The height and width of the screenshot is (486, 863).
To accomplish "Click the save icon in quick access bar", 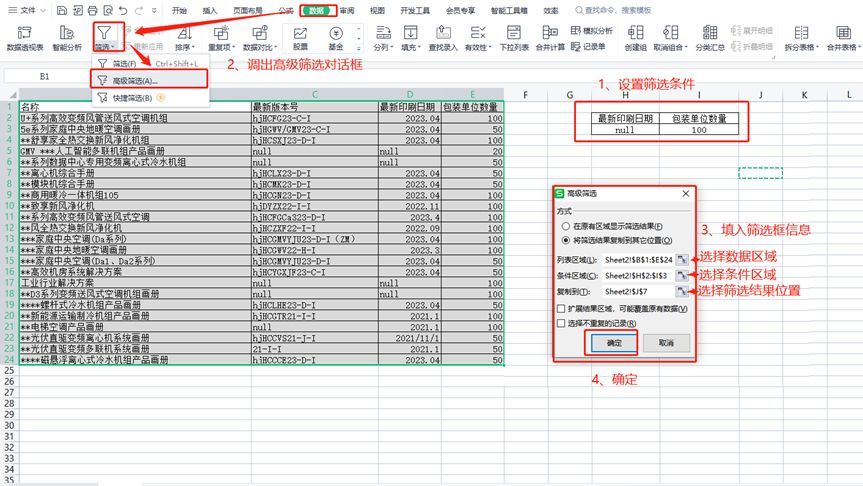I will 62,10.
